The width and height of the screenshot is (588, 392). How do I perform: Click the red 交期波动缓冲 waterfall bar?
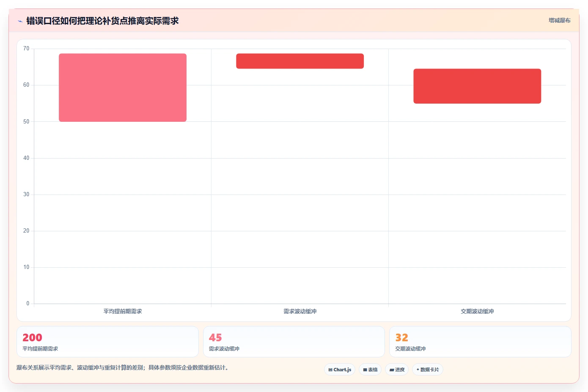pos(477,86)
